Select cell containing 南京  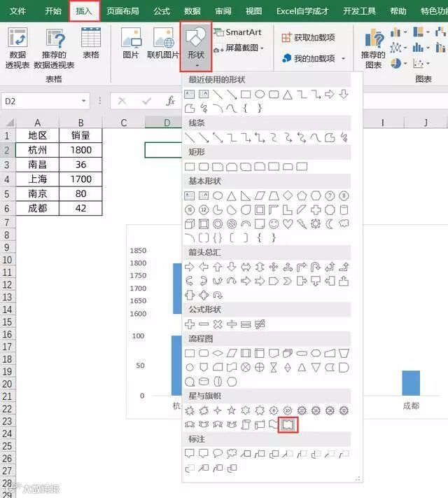click(38, 194)
